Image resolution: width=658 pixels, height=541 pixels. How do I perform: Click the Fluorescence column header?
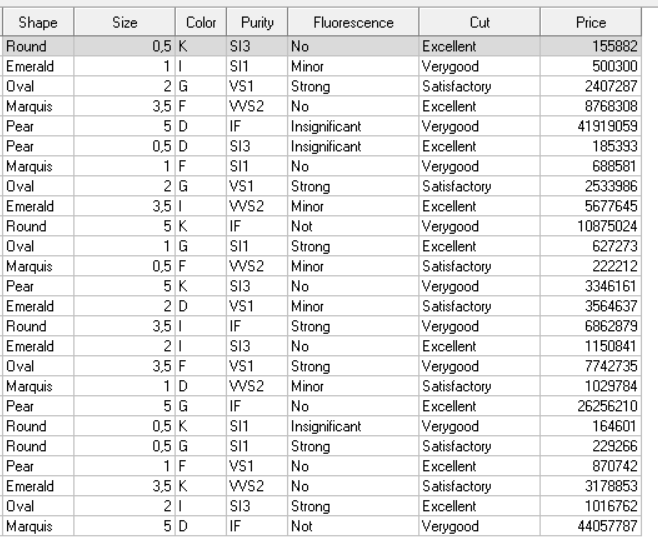click(x=353, y=22)
